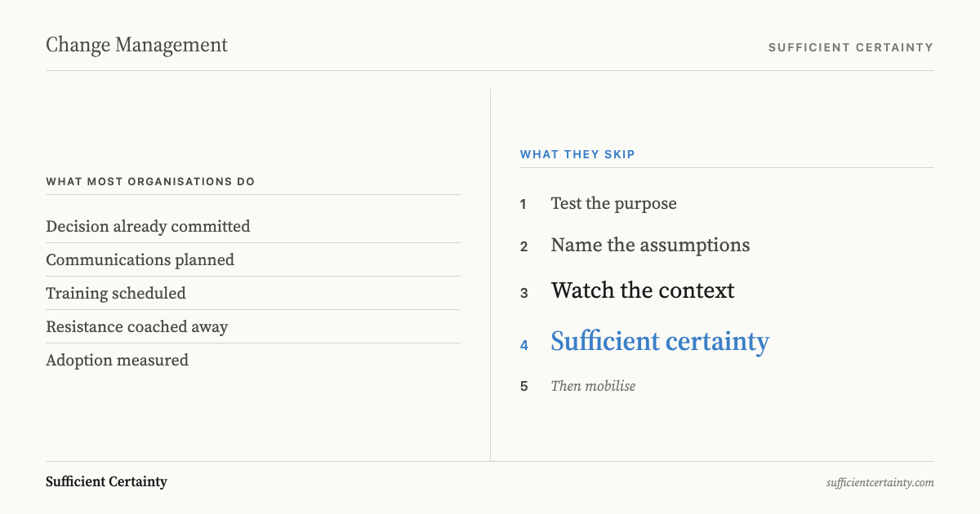Image resolution: width=980 pixels, height=514 pixels.
Task: Click the SUFFICIENT CERTAINTY header label
Action: 850,47
